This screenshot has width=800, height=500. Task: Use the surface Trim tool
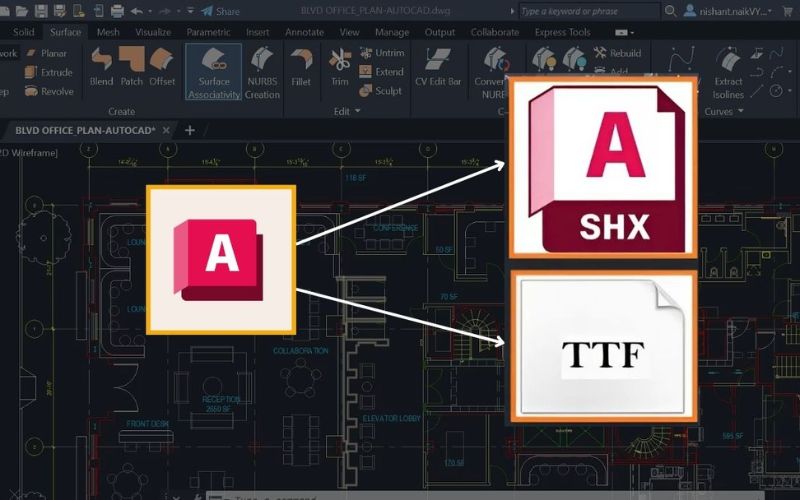coord(340,67)
